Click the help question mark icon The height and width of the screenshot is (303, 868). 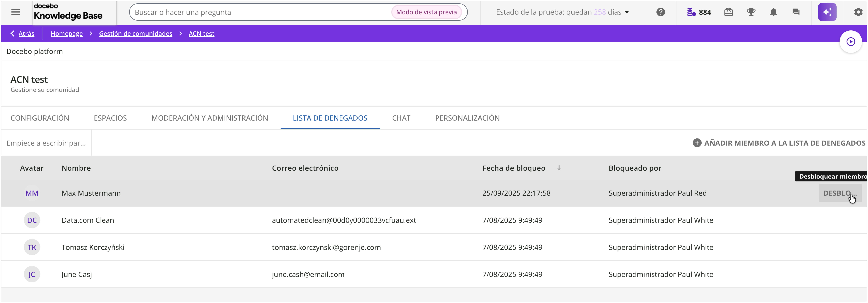660,12
